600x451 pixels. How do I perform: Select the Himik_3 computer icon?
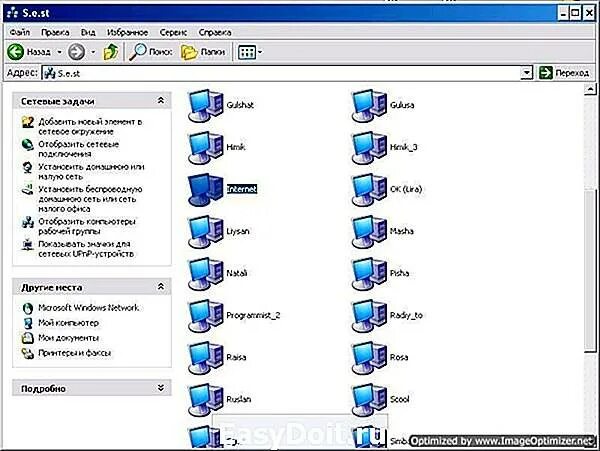pos(369,148)
